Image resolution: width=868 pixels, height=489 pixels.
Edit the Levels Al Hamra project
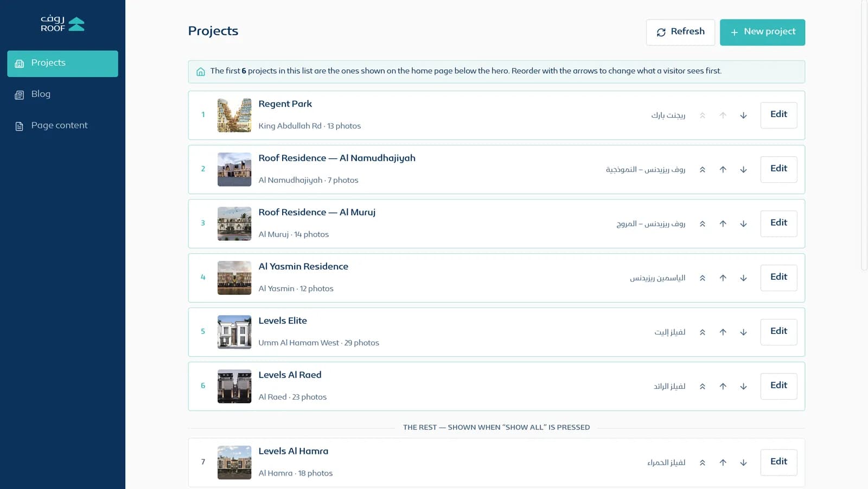[x=778, y=462]
